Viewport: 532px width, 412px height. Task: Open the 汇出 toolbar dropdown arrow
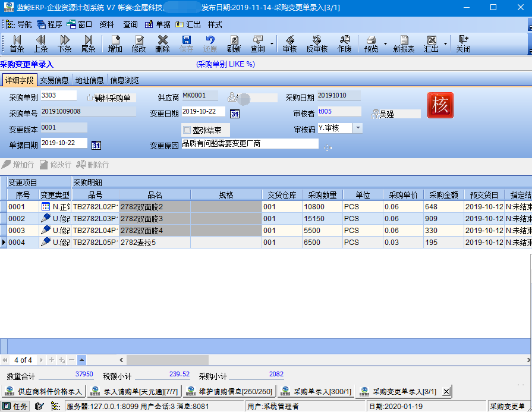[x=445, y=44]
